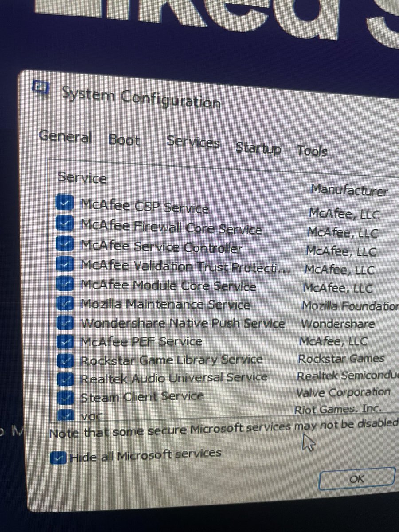The height and width of the screenshot is (532, 399).
Task: Disable Rockstar Game Library Service checkbox
Action: 66,360
